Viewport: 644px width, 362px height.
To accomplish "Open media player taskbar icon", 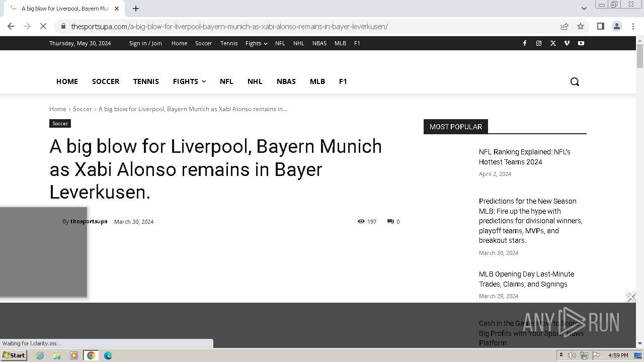I will pos(74,355).
